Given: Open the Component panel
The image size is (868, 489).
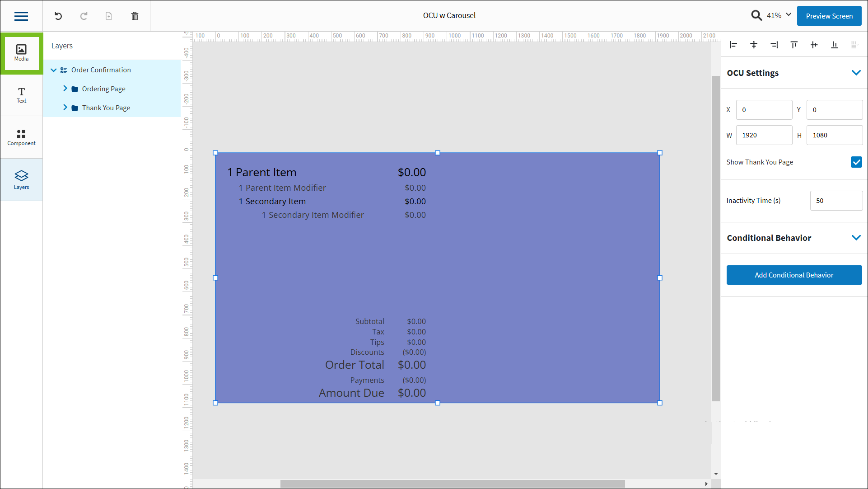Looking at the screenshot, I should 21,137.
